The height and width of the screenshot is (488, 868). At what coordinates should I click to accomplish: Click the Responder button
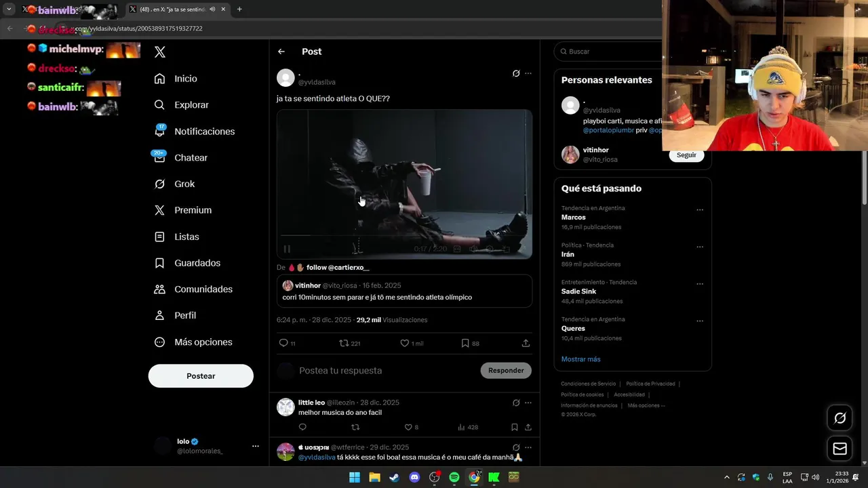pyautogui.click(x=506, y=371)
